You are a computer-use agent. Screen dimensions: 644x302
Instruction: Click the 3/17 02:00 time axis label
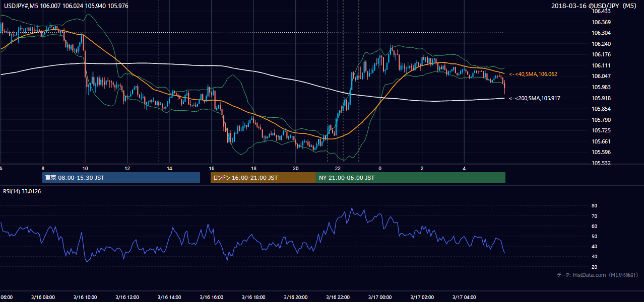click(x=422, y=297)
